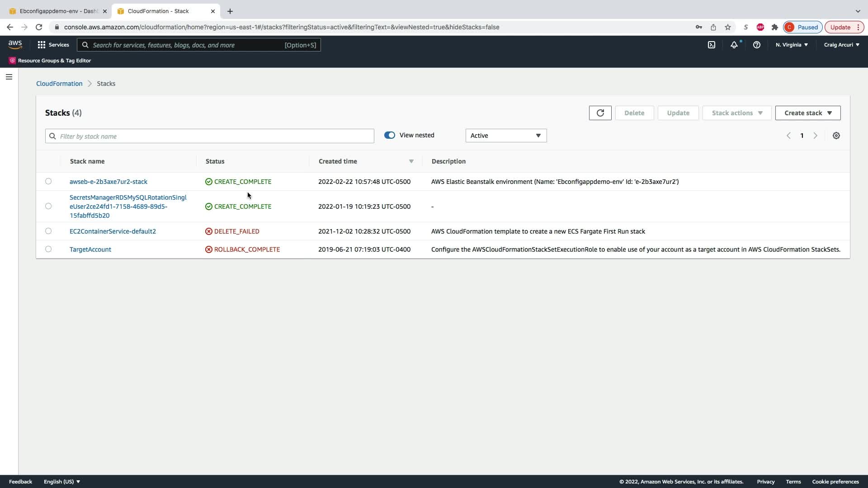Click the Filter by stack name field
The height and width of the screenshot is (488, 868).
coord(212,136)
